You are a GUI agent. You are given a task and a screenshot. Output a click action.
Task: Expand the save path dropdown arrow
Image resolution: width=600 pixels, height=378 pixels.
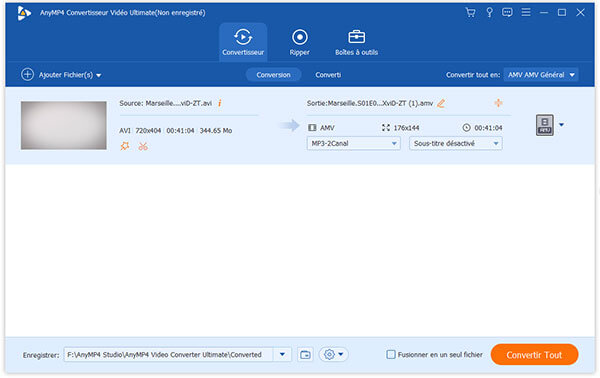point(282,355)
